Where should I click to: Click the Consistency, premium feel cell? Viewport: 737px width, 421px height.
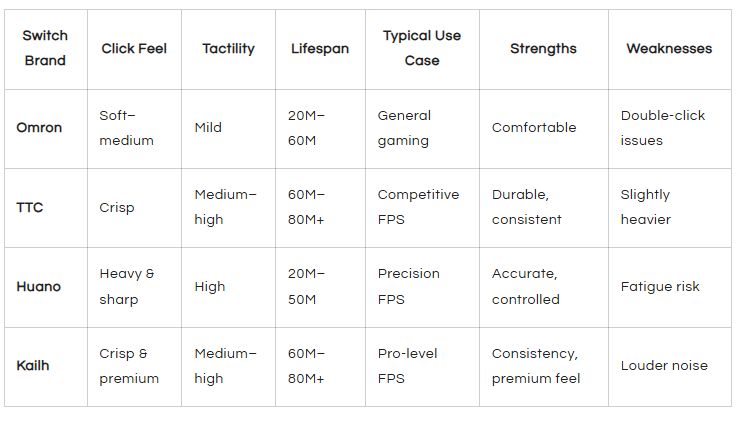pos(544,366)
